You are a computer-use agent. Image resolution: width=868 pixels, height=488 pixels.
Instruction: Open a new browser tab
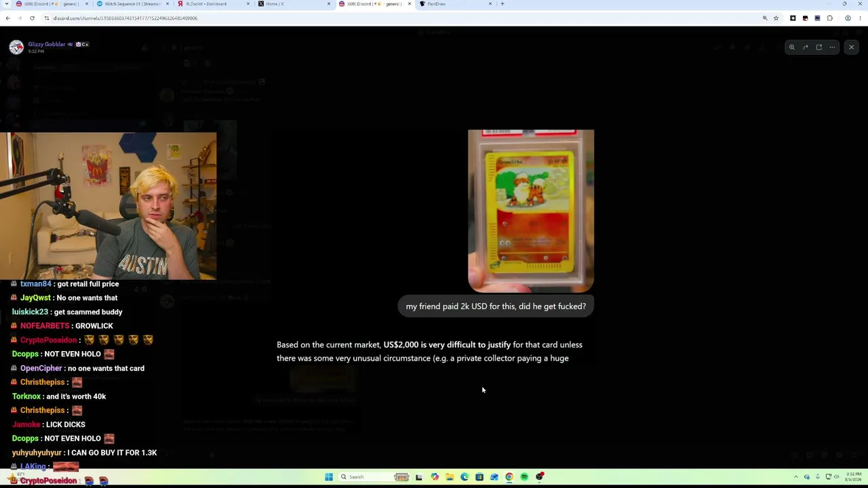pos(502,4)
